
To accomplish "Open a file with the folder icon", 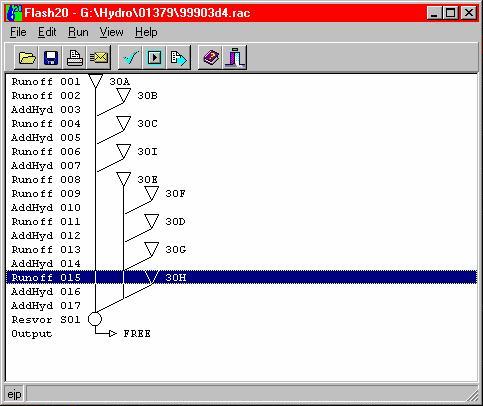I will (x=27, y=58).
